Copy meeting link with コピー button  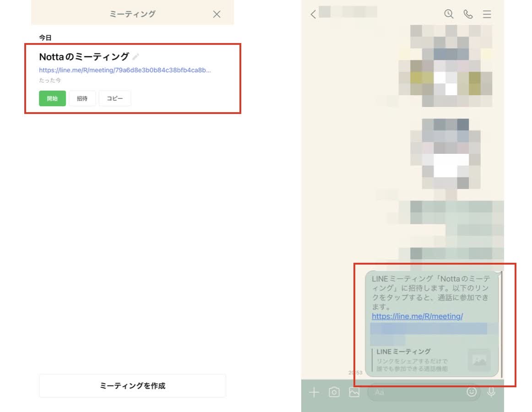click(x=114, y=98)
